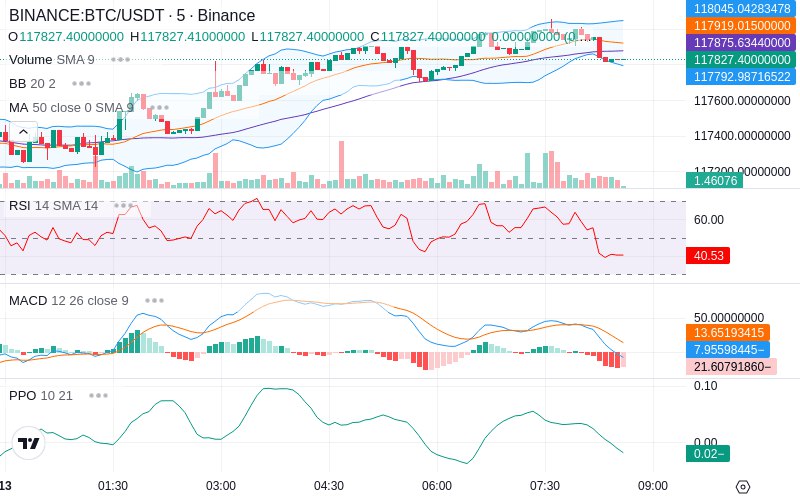Click the orange MACD signal label 13.65193415
The image size is (800, 500).
pos(728,333)
